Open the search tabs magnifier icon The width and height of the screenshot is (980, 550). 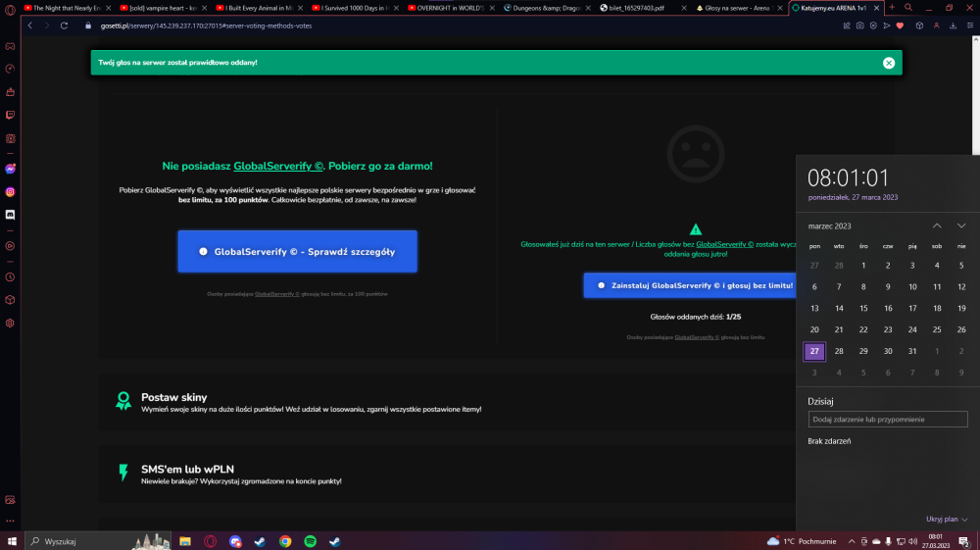point(908,8)
